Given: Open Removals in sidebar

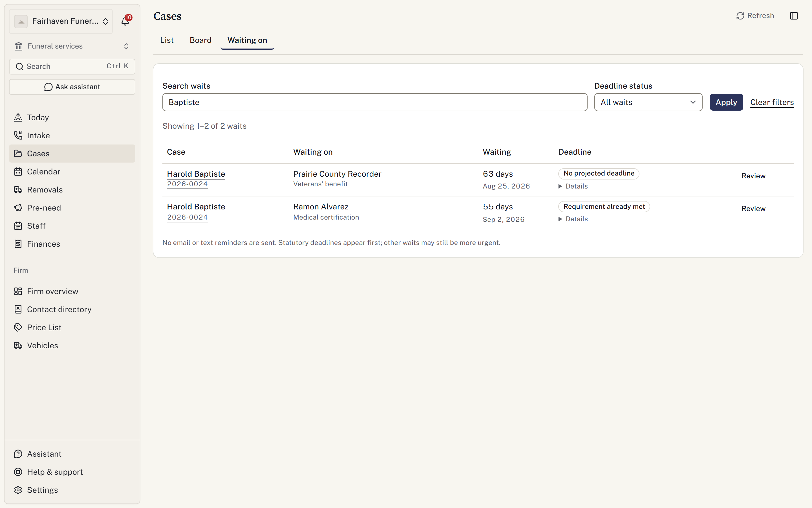Looking at the screenshot, I should coord(72,189).
